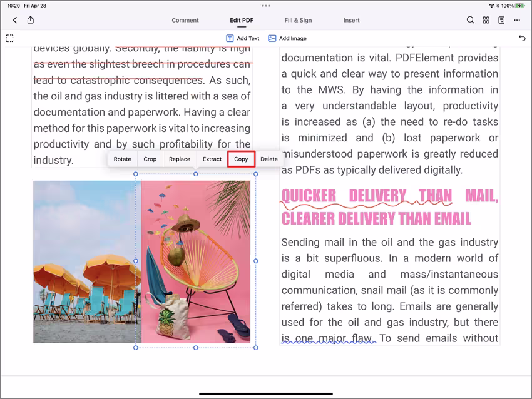Open the more options ellipsis menu
Viewport: 532px width, 399px height.
(517, 20)
